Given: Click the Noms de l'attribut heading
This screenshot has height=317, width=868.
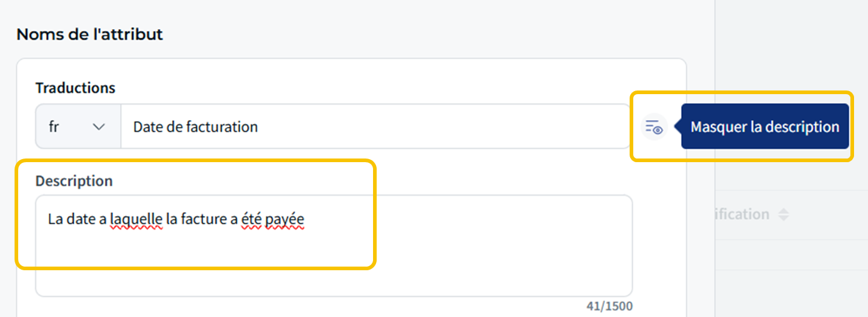Looking at the screenshot, I should click(90, 35).
